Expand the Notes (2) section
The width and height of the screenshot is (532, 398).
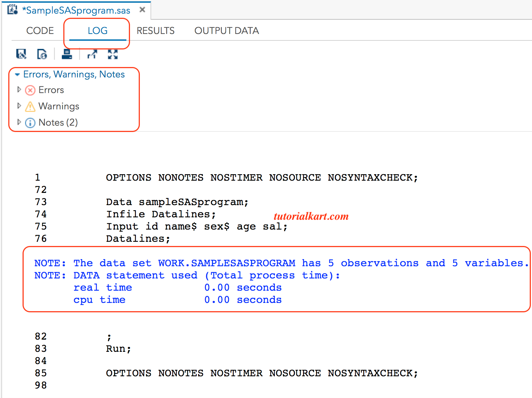click(x=19, y=122)
